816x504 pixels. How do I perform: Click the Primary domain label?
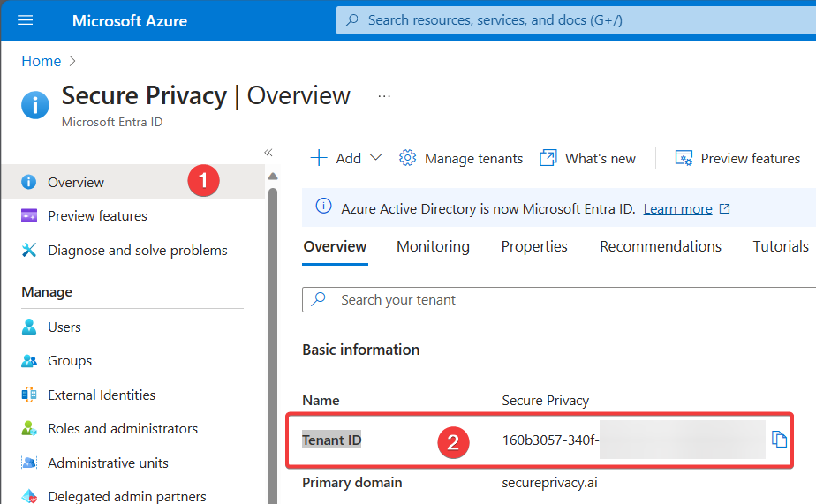coord(352,483)
